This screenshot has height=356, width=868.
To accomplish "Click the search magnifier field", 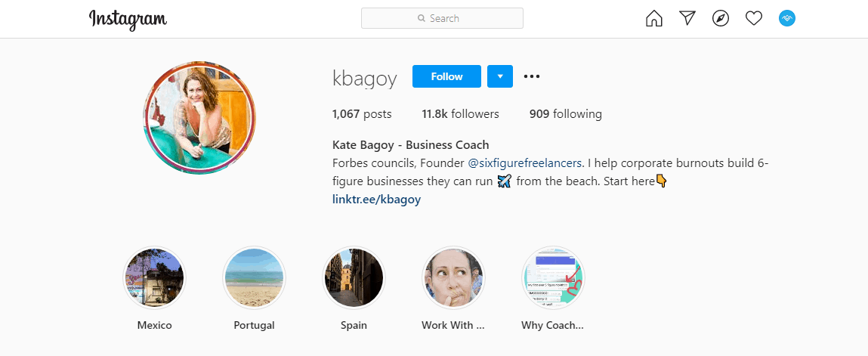I will pyautogui.click(x=442, y=18).
